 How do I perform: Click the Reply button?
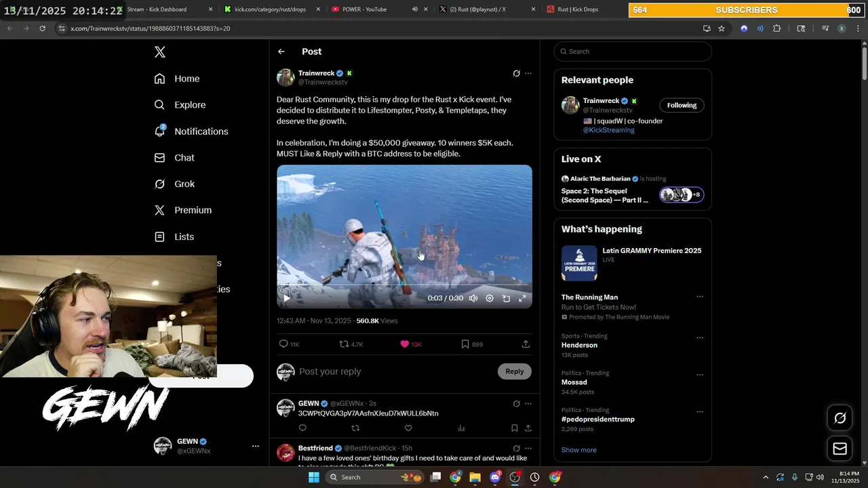pos(515,371)
